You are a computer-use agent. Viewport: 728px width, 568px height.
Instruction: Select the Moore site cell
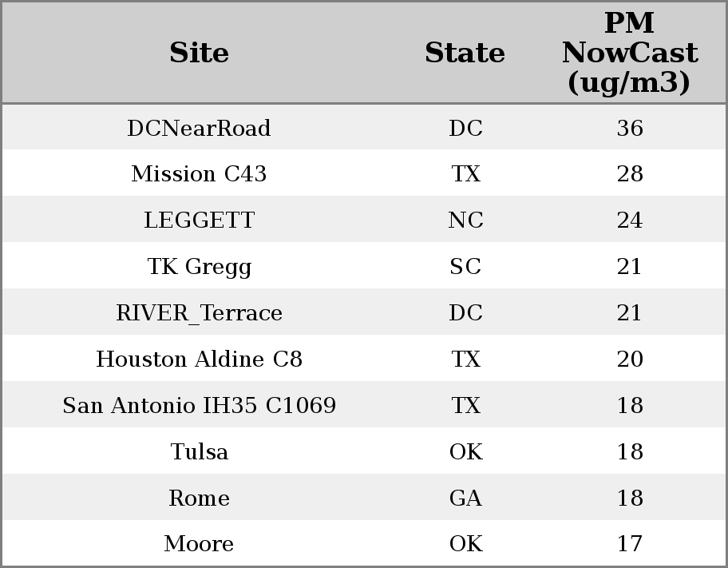click(x=199, y=544)
